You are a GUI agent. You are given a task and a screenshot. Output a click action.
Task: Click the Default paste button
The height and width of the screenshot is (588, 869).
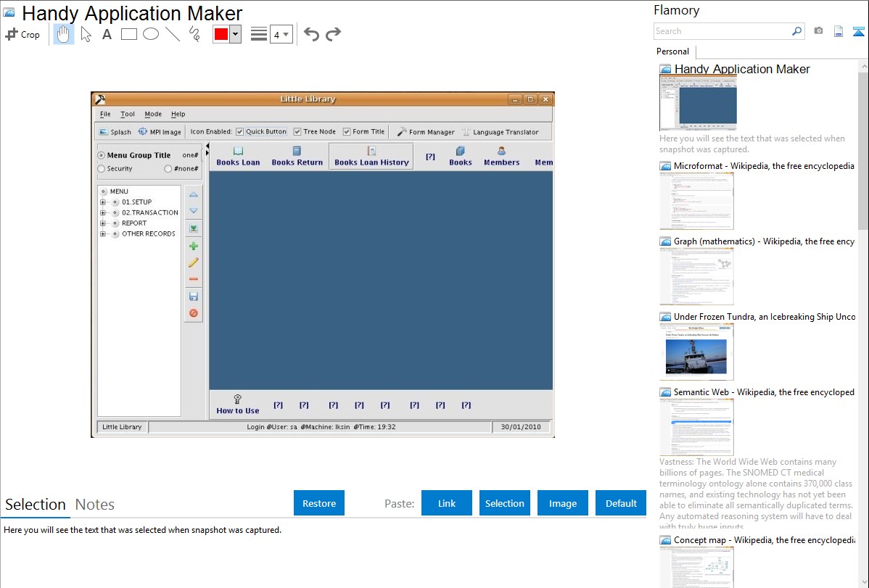(621, 503)
